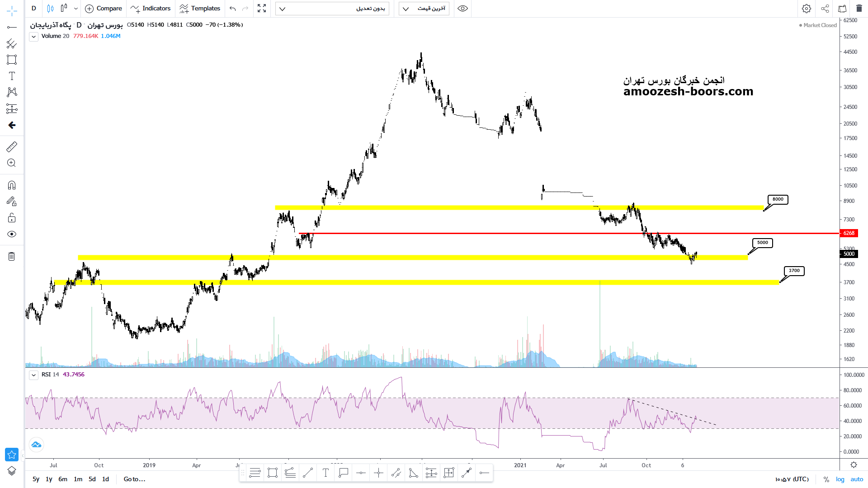868x488 pixels.
Task: Click the undo arrow
Action: (232, 9)
